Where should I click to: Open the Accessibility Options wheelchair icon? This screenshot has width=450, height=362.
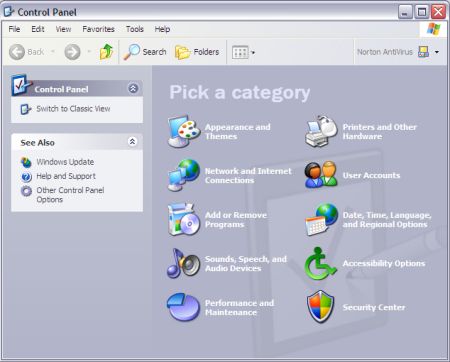pos(321,263)
